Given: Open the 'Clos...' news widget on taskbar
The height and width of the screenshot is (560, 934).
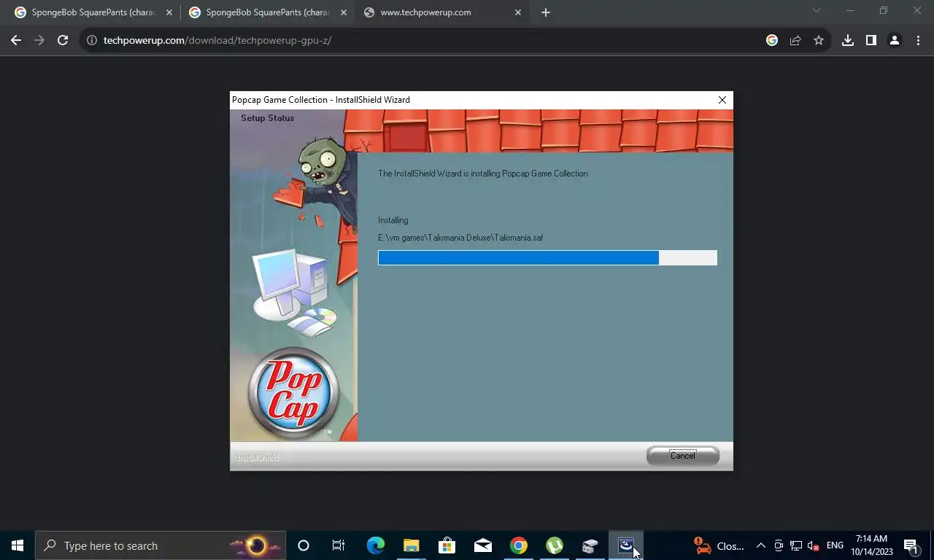Looking at the screenshot, I should tap(719, 545).
